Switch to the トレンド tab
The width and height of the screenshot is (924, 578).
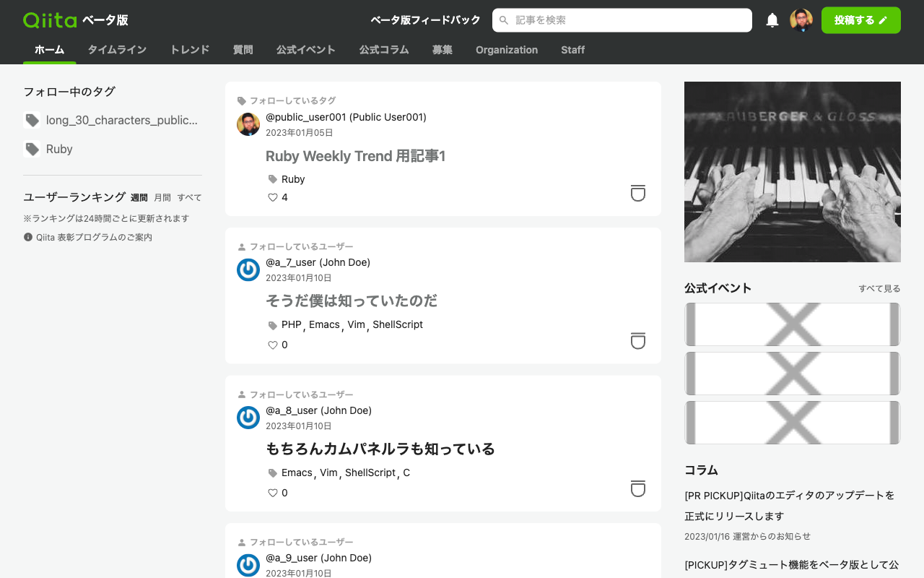click(x=189, y=50)
